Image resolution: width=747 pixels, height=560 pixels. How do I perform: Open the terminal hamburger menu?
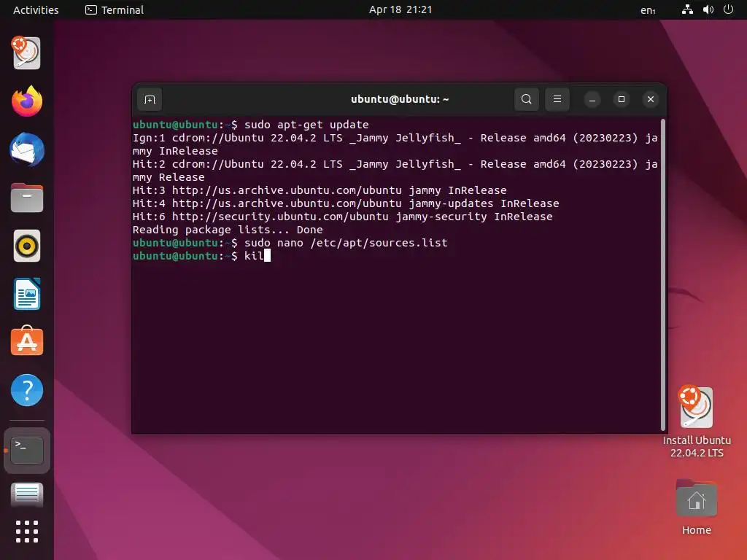(557, 99)
